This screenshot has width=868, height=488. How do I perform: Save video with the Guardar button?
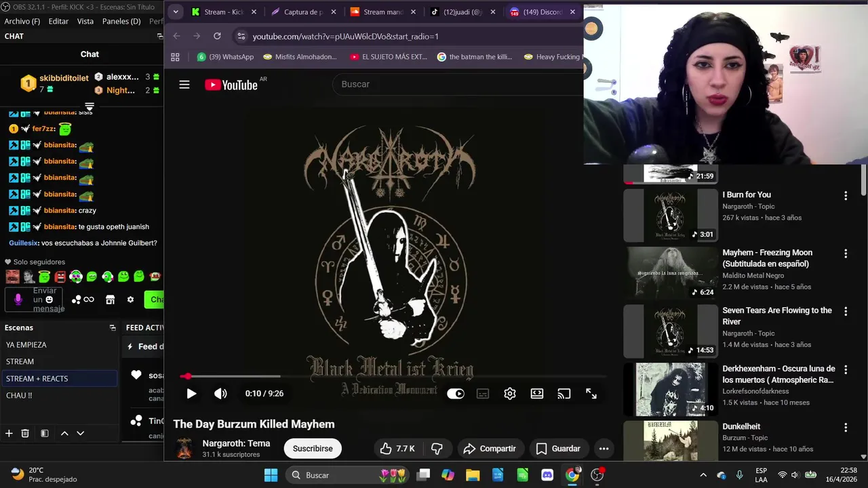coord(558,449)
